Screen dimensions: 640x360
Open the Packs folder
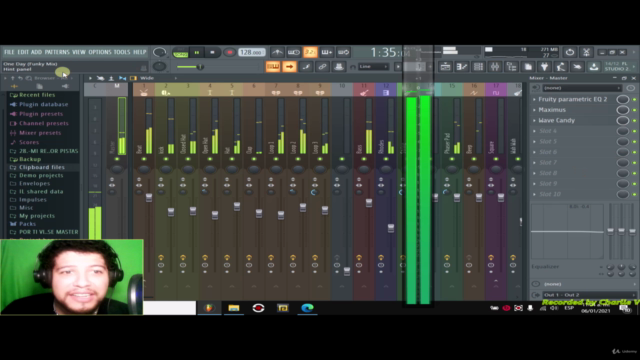coord(27,224)
